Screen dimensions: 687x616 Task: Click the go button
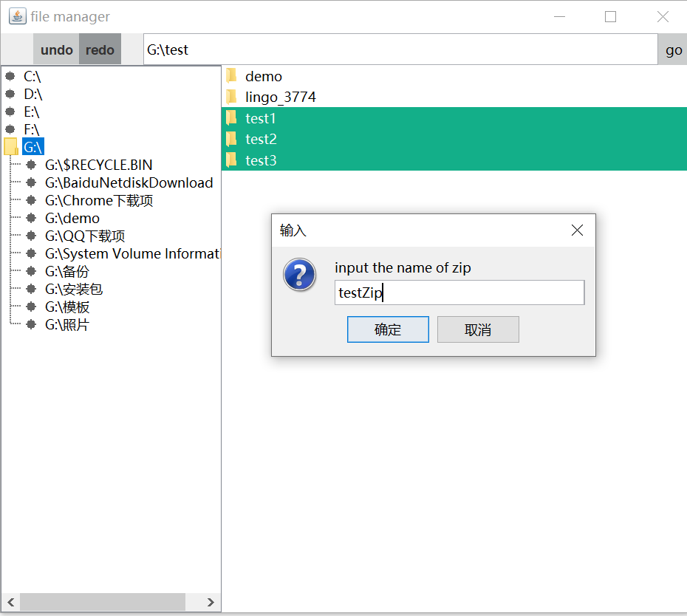coord(673,49)
